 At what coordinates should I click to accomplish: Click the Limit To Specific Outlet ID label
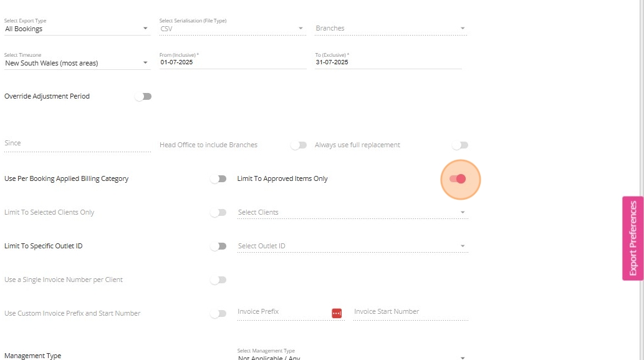tap(43, 246)
